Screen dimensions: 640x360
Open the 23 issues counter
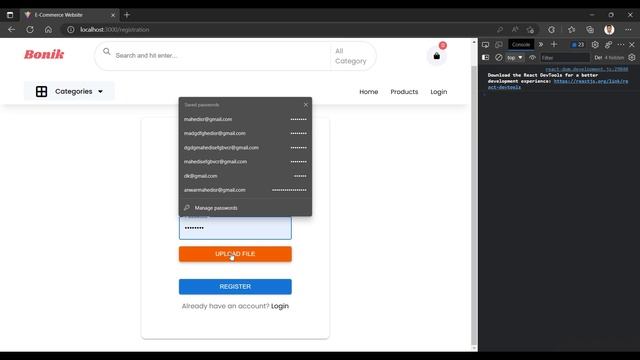(x=578, y=44)
